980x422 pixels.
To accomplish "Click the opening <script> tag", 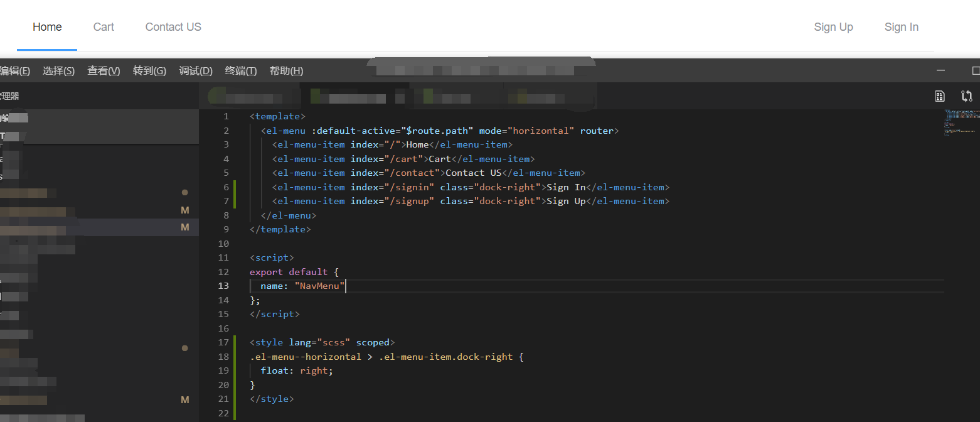I will [272, 257].
